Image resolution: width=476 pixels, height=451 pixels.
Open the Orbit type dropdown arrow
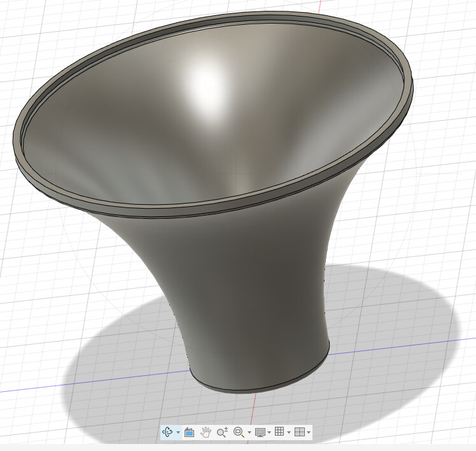(x=178, y=433)
